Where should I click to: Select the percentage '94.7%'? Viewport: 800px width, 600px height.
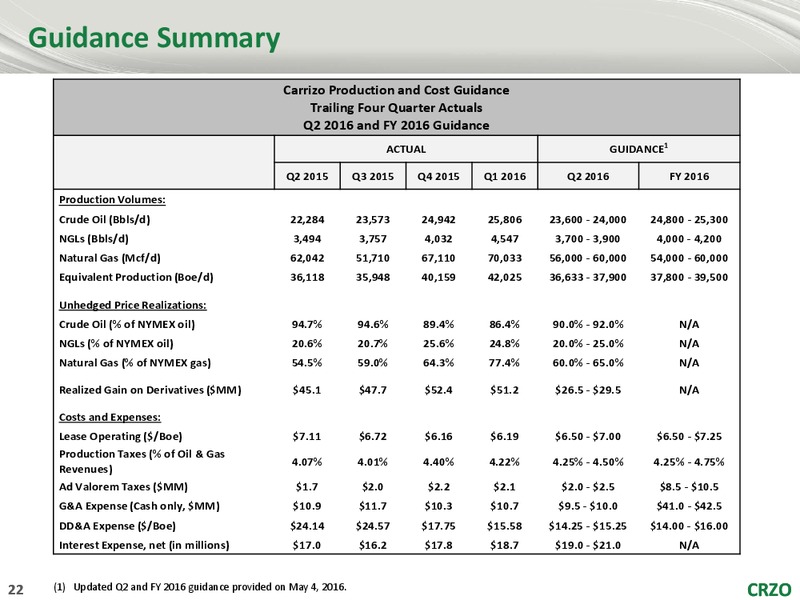pos(307,325)
